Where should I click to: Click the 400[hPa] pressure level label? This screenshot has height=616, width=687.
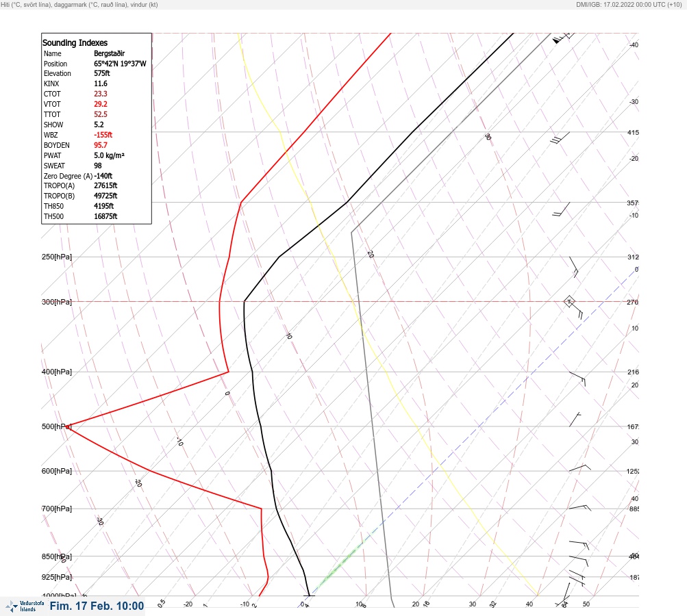pyautogui.click(x=57, y=372)
